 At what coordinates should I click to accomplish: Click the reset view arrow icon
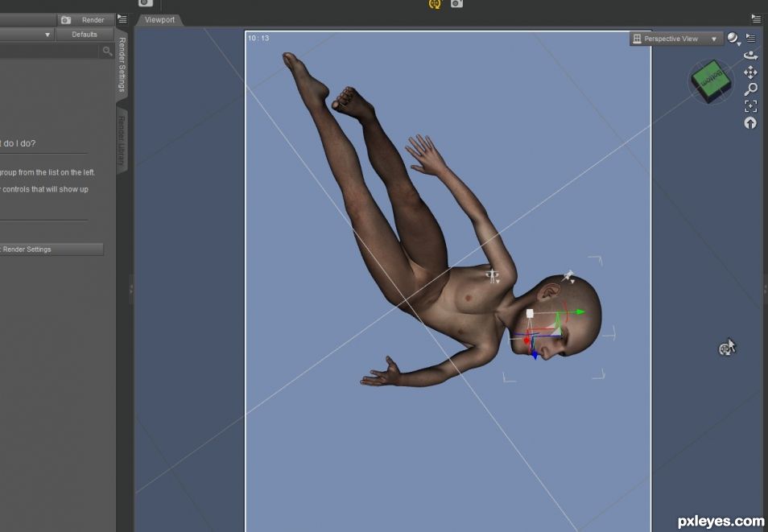[x=750, y=122]
